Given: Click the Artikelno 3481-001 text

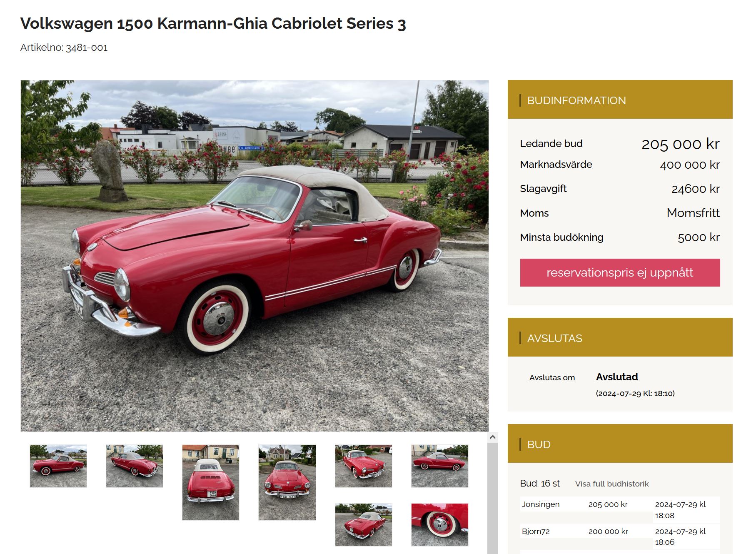Looking at the screenshot, I should tap(64, 47).
